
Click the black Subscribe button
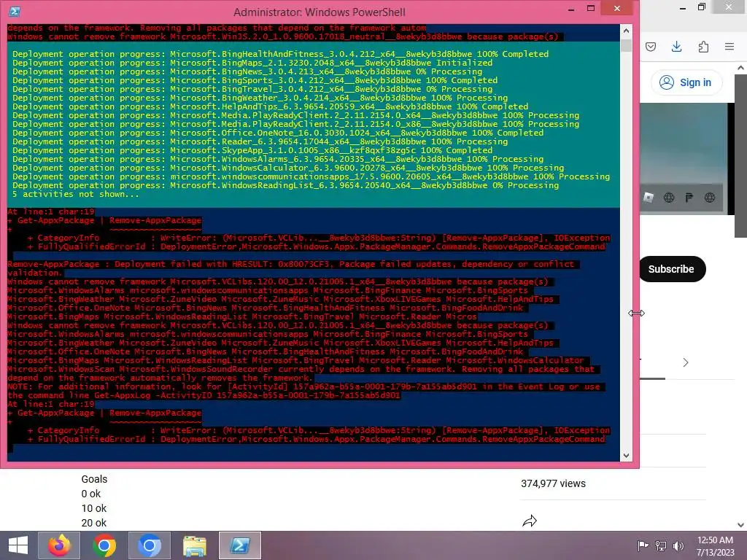pos(671,269)
